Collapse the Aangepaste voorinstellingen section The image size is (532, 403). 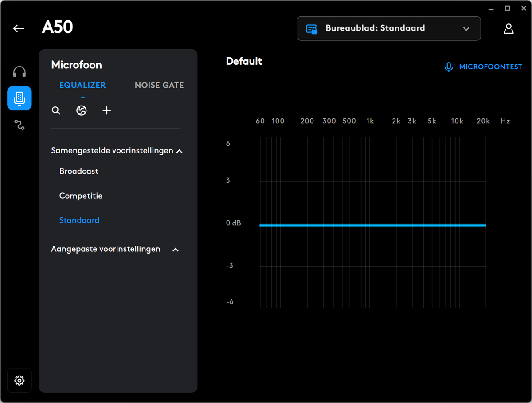coord(176,250)
